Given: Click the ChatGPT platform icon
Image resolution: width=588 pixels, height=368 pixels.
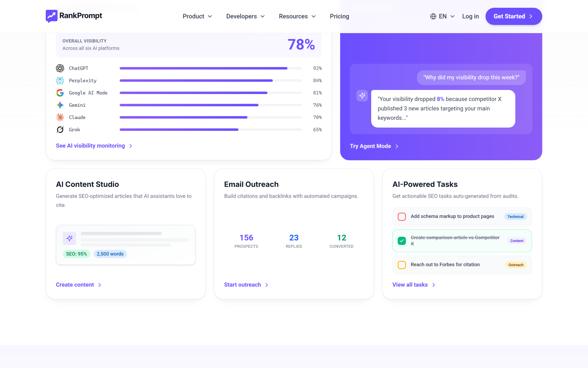Looking at the screenshot, I should pos(60,68).
